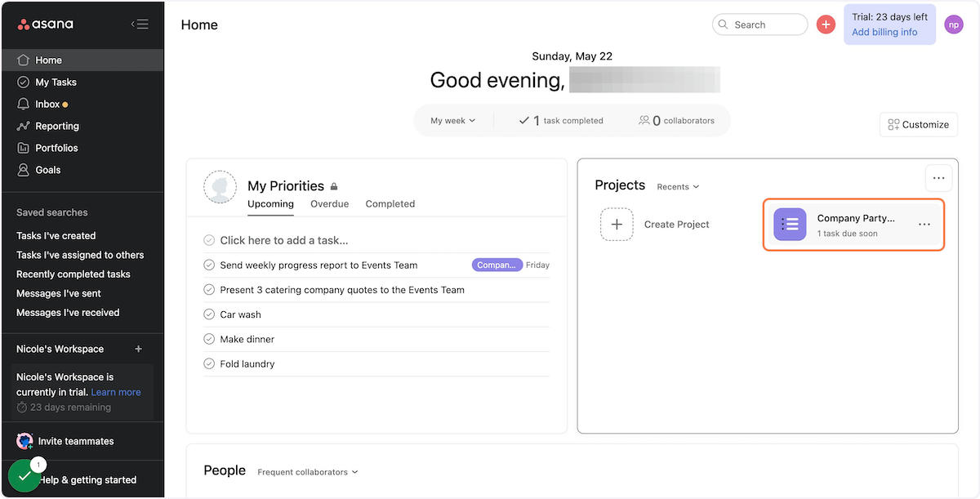Open the Help & getting started item

[x=88, y=480]
